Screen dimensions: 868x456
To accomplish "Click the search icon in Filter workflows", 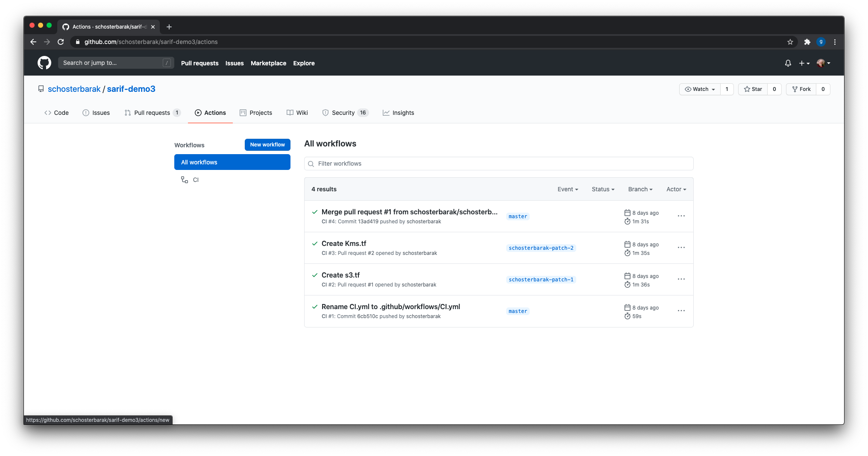I will (x=311, y=164).
